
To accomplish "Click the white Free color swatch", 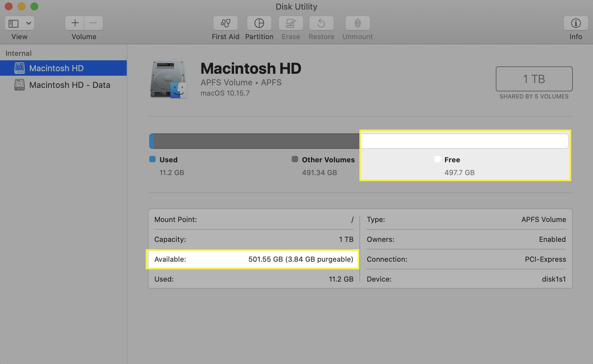I will 437,159.
